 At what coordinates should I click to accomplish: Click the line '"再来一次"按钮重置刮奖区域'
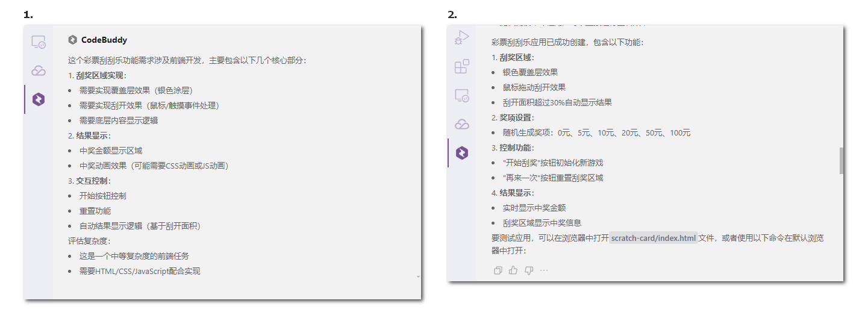pyautogui.click(x=553, y=178)
